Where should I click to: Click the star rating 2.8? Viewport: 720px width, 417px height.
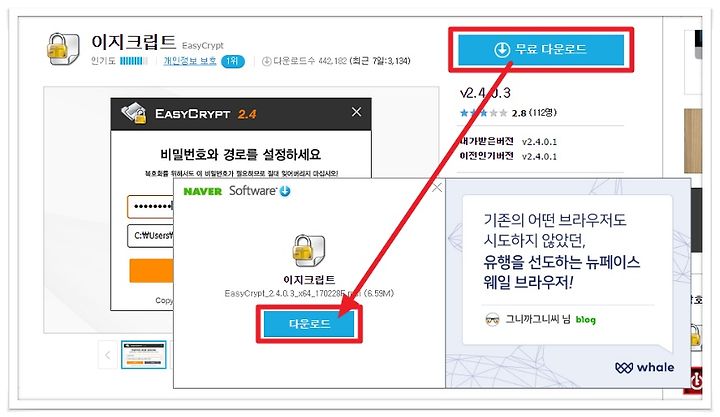[508, 113]
